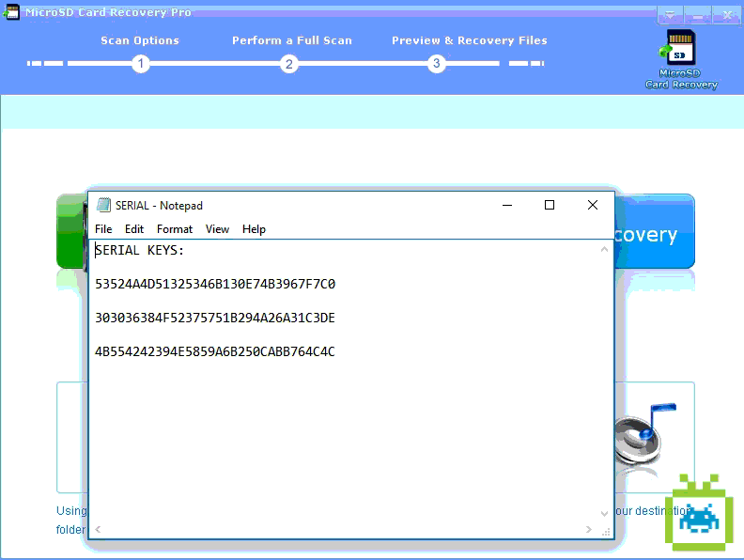The height and width of the screenshot is (560, 744).
Task: Click the Perform a Full Scan label
Action: [292, 40]
